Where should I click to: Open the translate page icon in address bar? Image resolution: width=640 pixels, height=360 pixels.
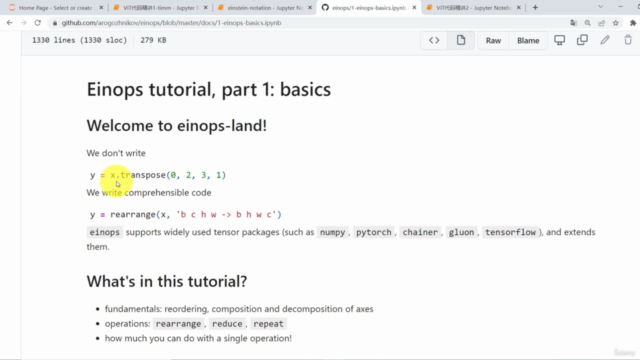click(573, 23)
